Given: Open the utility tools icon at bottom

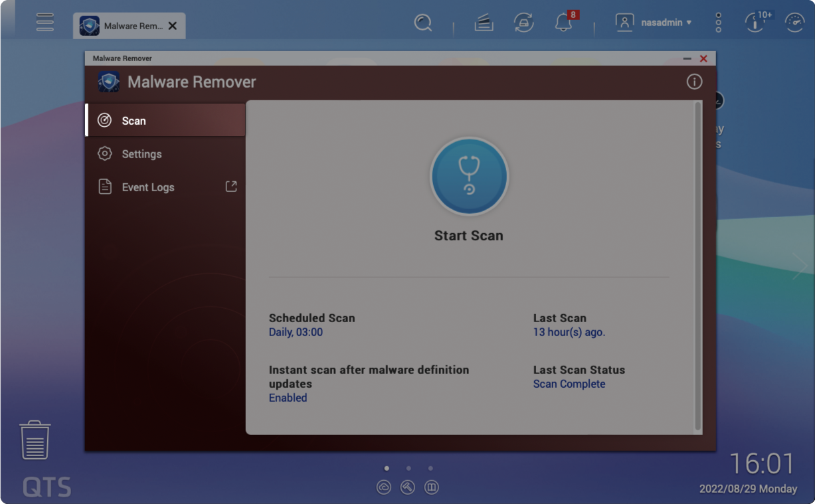Looking at the screenshot, I should point(408,487).
